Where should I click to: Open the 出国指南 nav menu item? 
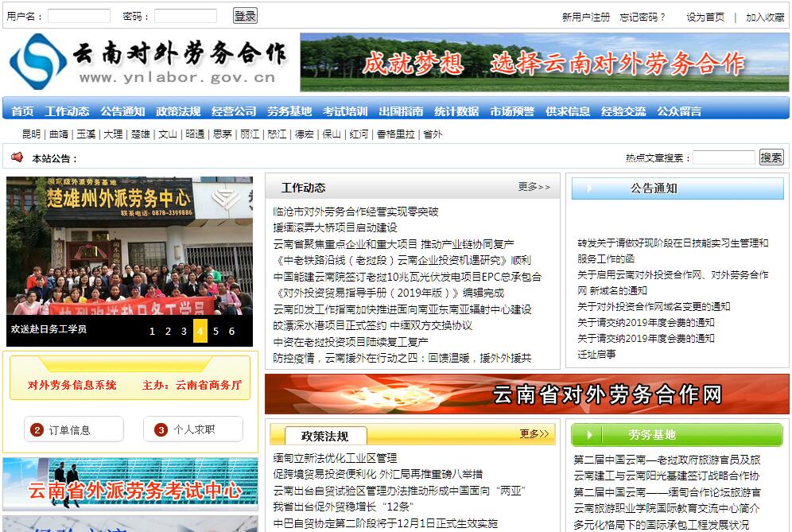click(x=401, y=111)
